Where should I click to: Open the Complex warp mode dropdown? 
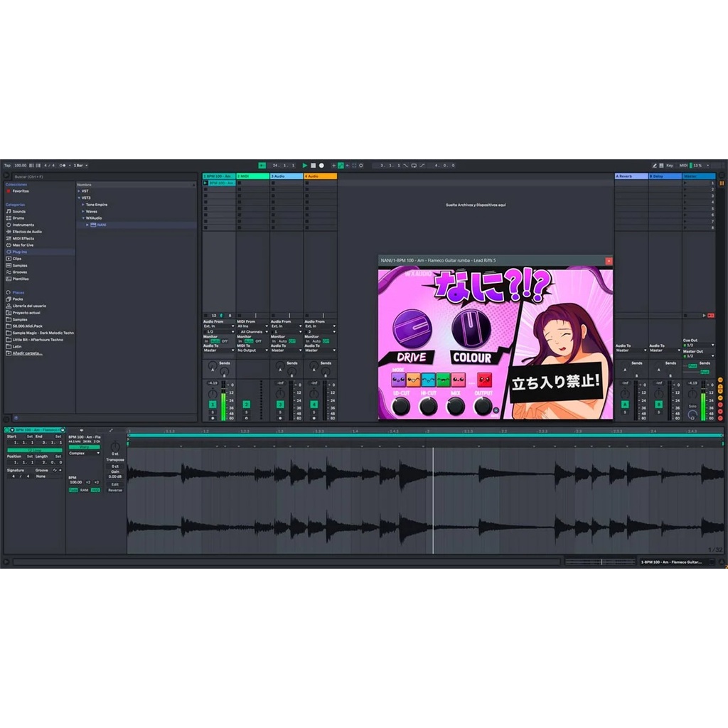(x=84, y=453)
